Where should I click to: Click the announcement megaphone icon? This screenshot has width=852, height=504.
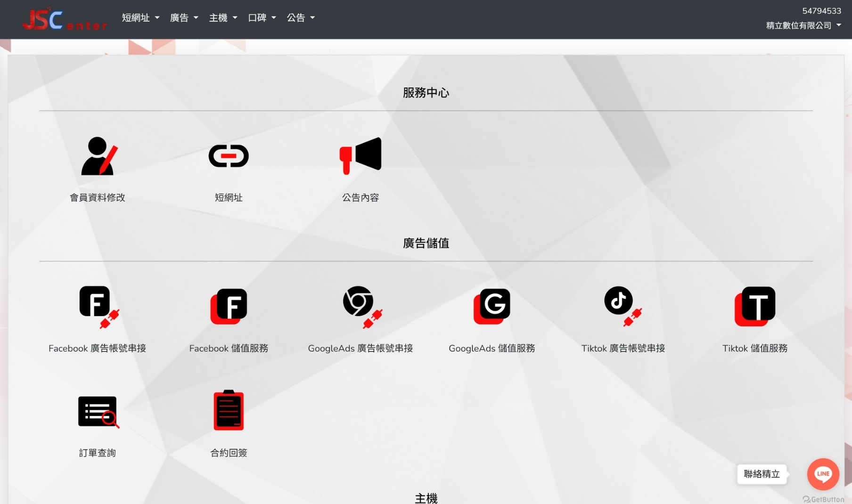point(360,156)
